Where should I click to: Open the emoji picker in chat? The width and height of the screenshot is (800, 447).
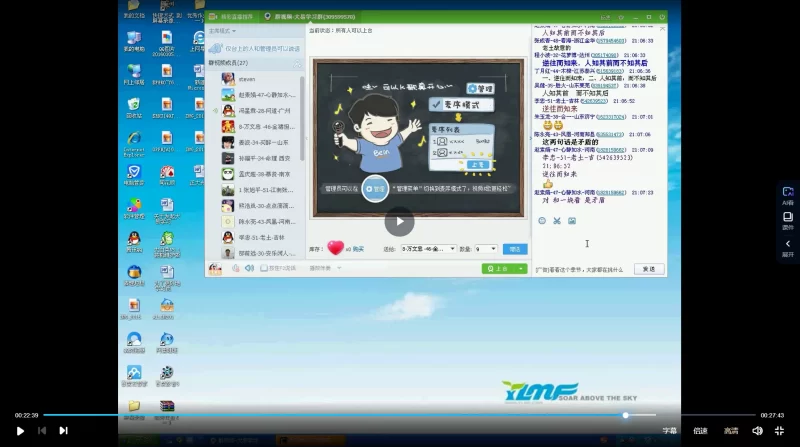click(x=542, y=221)
